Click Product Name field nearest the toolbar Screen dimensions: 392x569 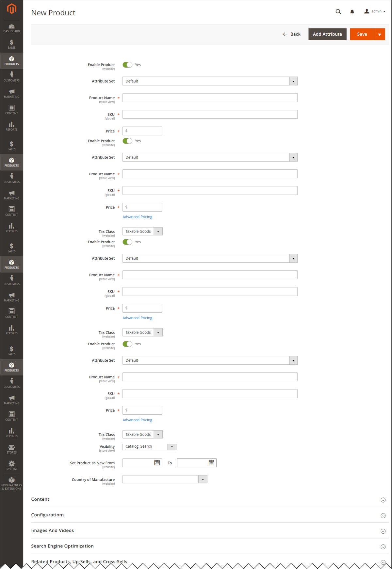pyautogui.click(x=210, y=98)
